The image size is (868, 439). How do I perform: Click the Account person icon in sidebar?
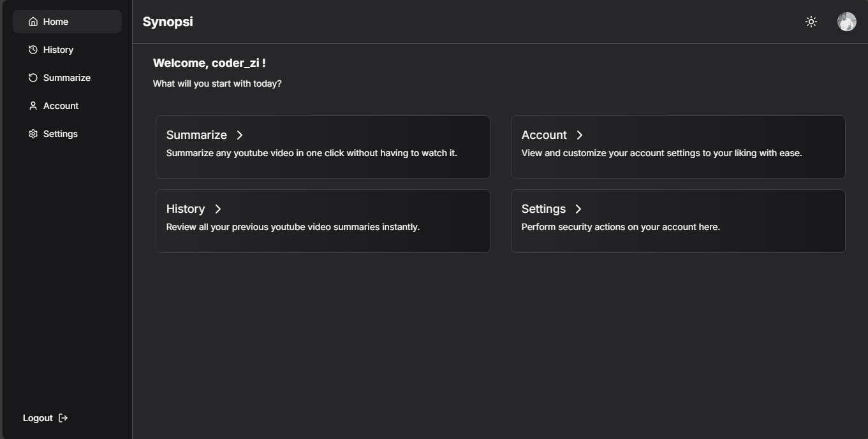[x=33, y=106]
